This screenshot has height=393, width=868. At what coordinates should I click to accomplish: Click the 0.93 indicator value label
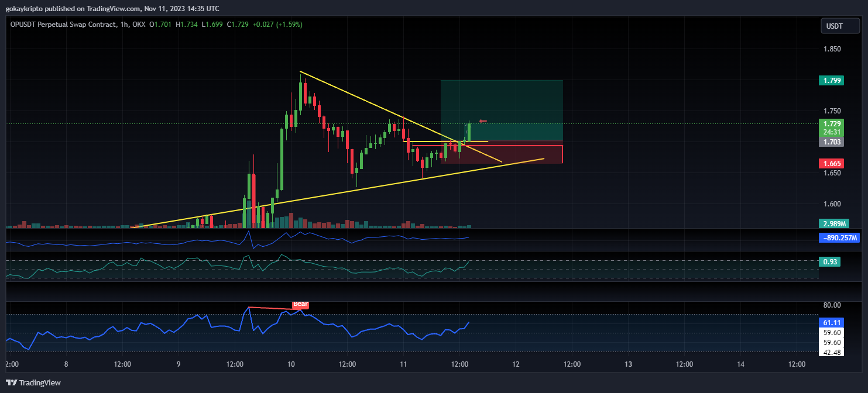tap(829, 262)
